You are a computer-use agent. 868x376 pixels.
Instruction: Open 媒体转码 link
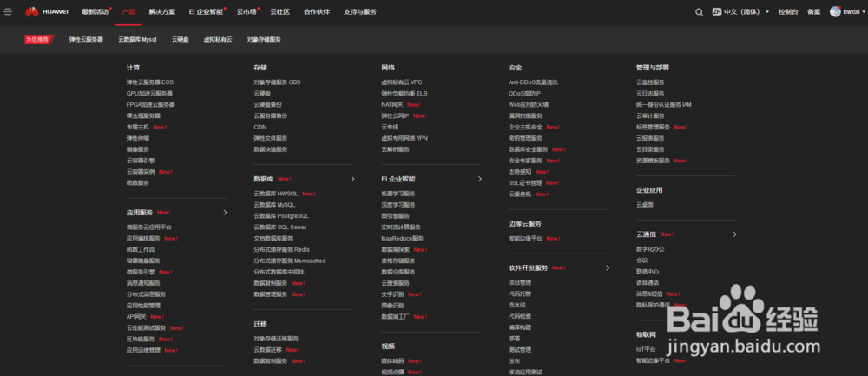pos(392,361)
